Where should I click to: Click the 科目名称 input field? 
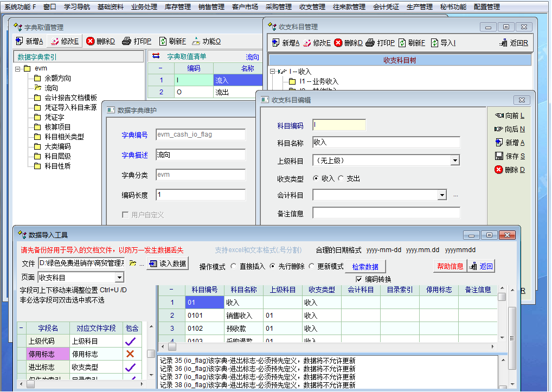[x=386, y=142]
